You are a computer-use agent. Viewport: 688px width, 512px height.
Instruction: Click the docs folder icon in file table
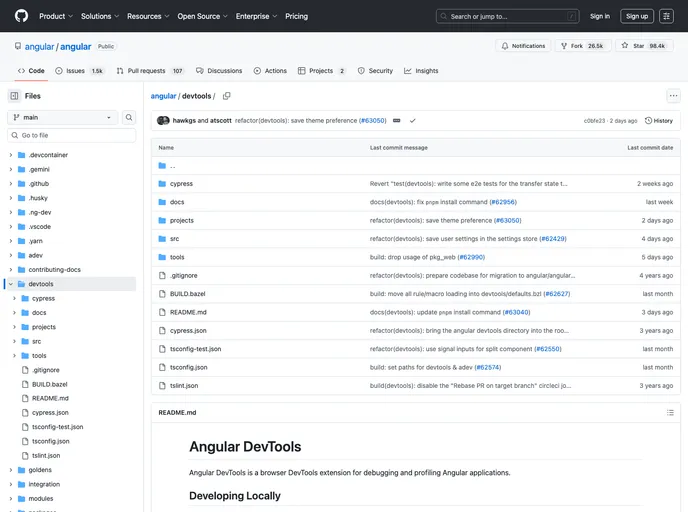pos(162,202)
